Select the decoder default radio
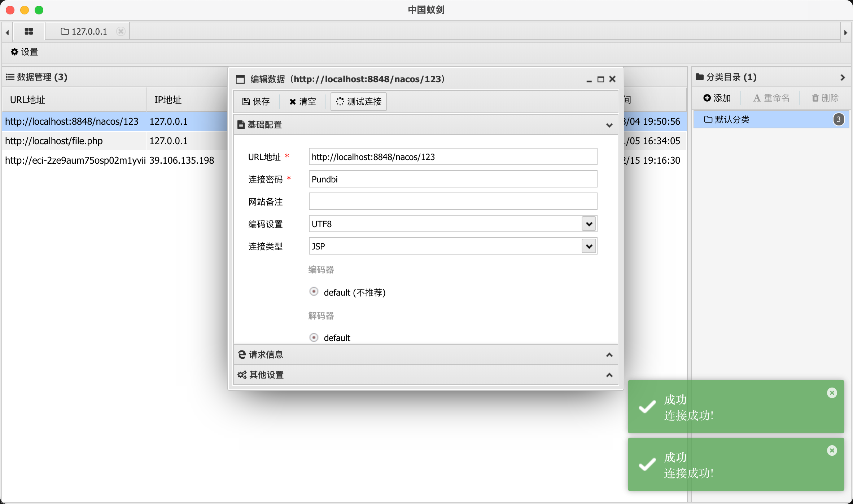 tap(314, 337)
